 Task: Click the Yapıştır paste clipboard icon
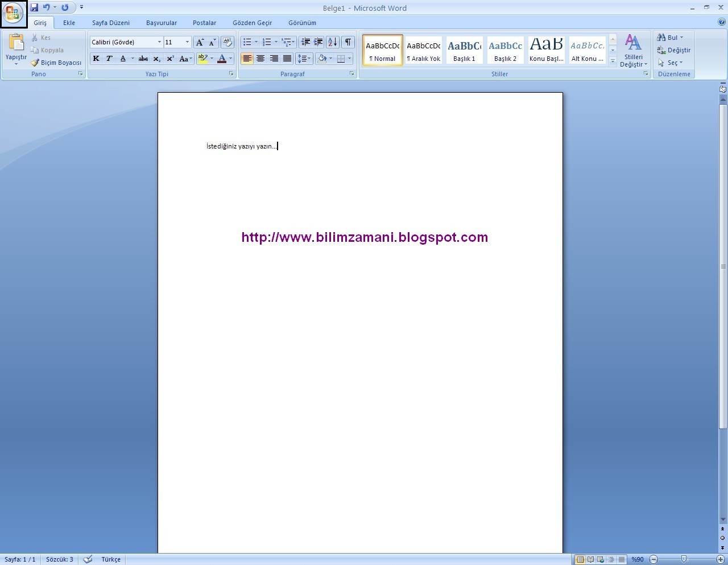click(x=16, y=43)
